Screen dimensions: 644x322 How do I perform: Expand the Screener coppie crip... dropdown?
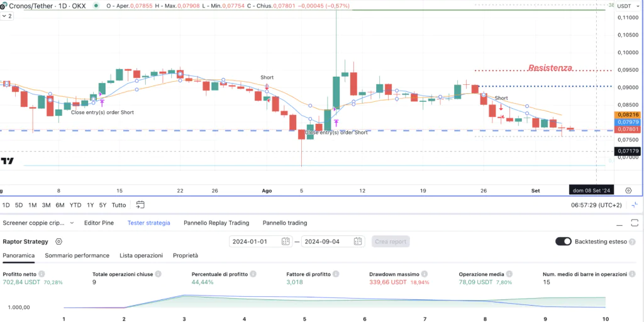[72, 223]
